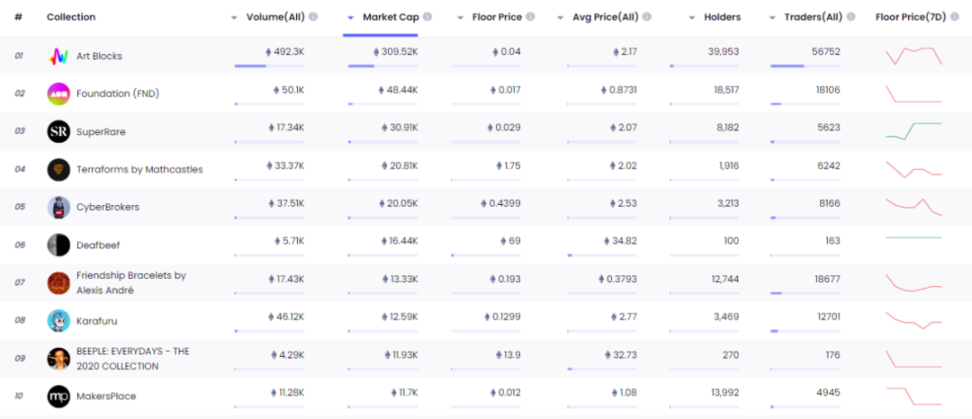Open the Foundation (FND) collection logo

(58, 94)
